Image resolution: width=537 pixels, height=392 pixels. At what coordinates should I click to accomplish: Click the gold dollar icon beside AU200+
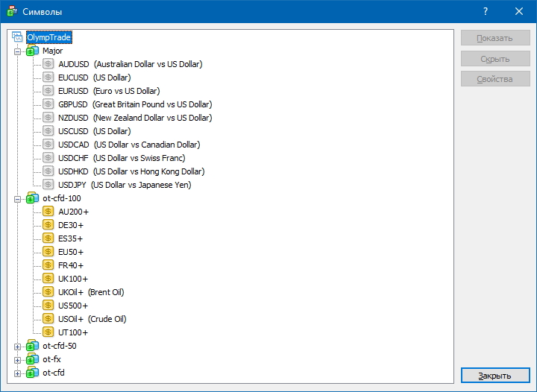[x=48, y=212]
